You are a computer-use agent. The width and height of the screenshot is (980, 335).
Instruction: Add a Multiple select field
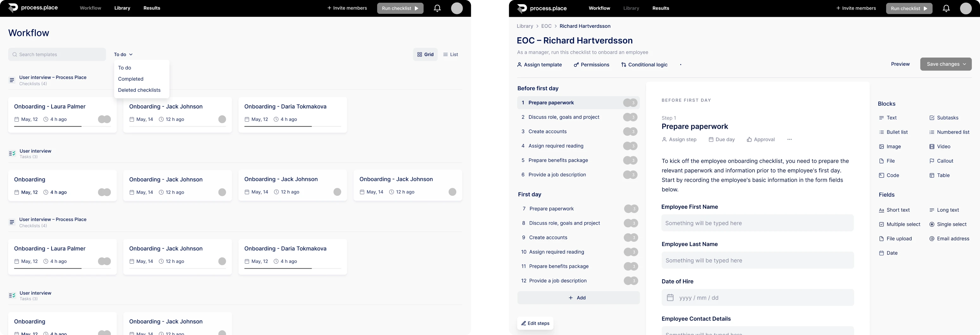click(899, 225)
